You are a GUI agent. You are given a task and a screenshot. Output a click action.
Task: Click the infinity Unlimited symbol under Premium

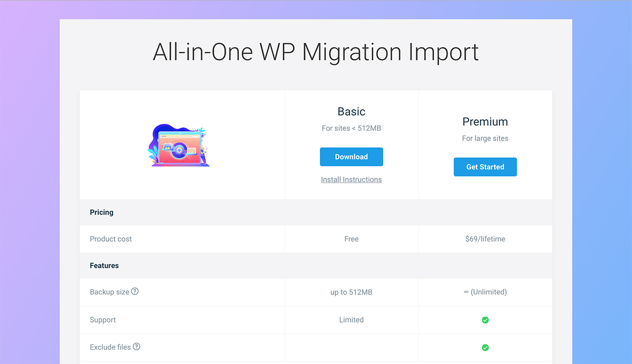tap(485, 291)
